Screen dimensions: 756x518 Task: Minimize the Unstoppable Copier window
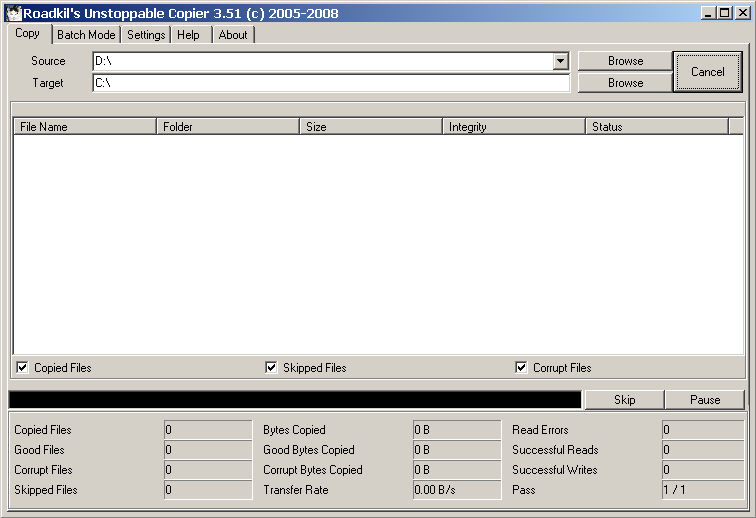(708, 13)
